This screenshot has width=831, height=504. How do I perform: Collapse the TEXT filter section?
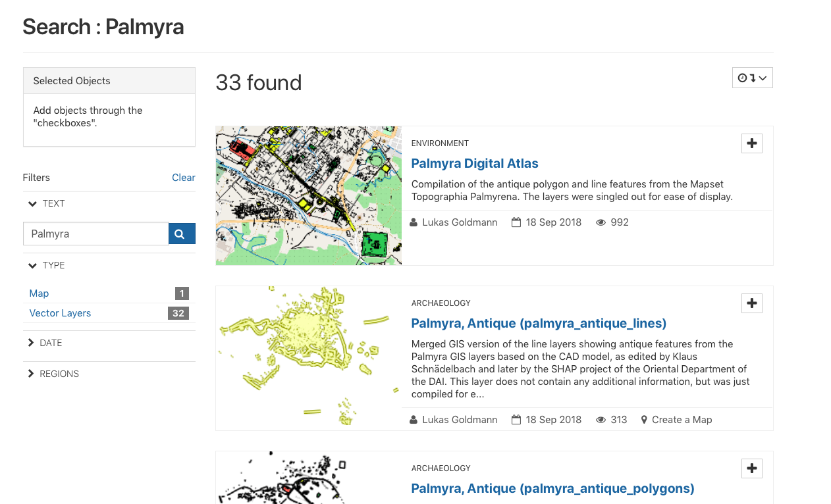(x=46, y=203)
